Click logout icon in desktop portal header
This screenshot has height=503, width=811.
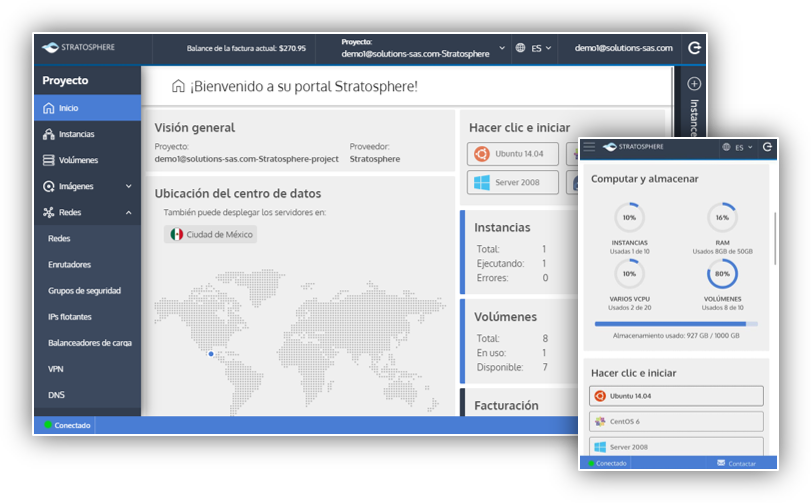click(x=694, y=48)
